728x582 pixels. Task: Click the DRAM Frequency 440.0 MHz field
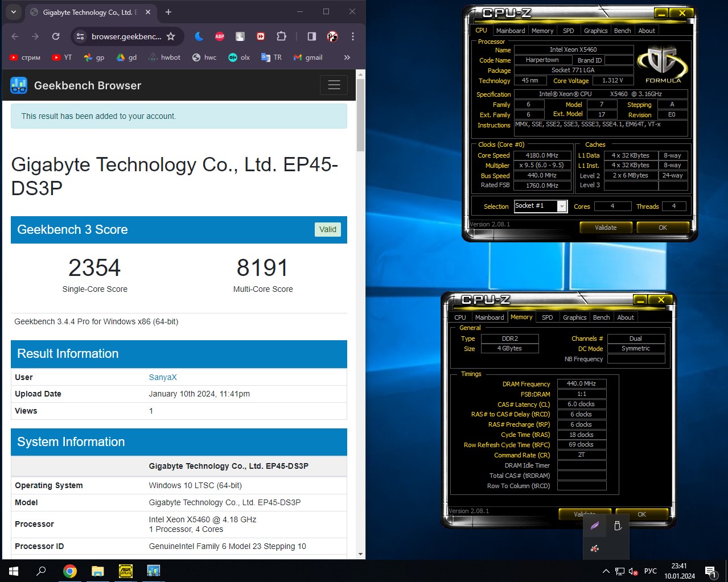pyautogui.click(x=582, y=383)
